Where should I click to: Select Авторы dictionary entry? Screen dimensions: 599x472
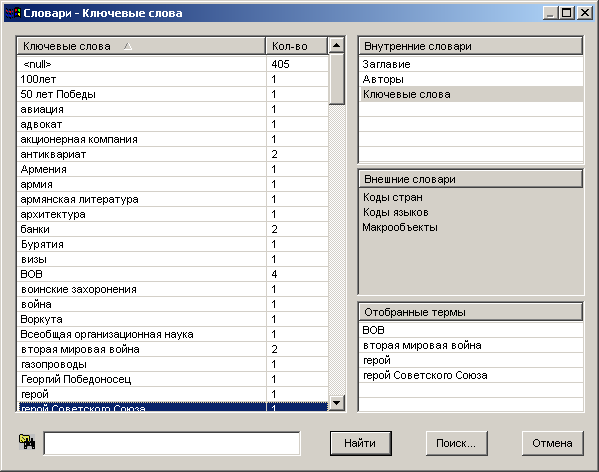[471, 79]
